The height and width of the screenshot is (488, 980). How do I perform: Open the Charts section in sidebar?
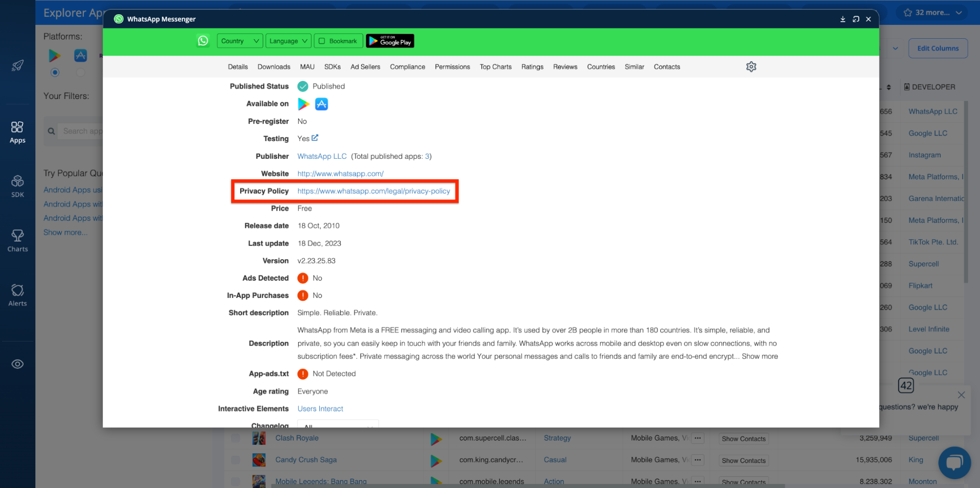[x=17, y=241]
